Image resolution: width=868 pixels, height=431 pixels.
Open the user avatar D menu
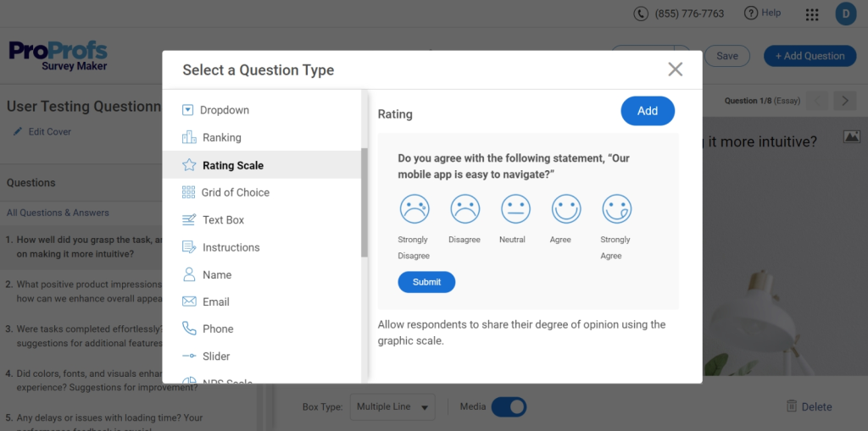846,14
